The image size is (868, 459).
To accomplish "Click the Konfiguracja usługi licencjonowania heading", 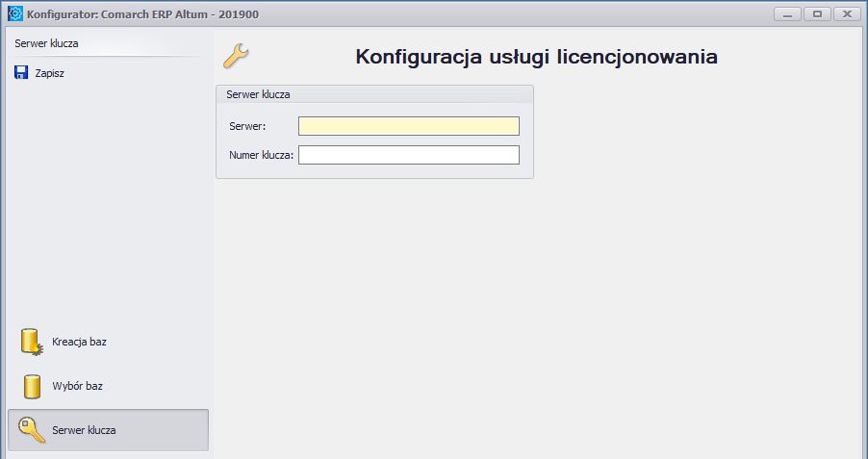I will point(536,57).
